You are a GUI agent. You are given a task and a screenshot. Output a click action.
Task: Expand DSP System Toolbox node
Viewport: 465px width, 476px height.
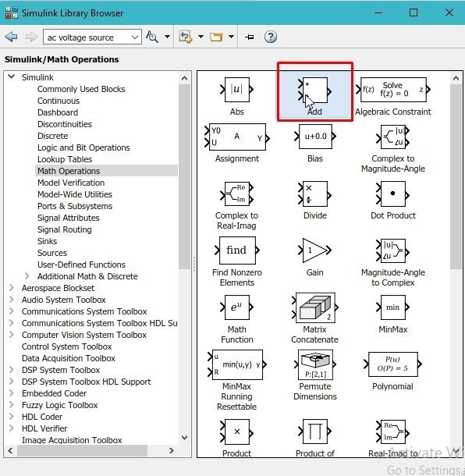[x=12, y=369]
